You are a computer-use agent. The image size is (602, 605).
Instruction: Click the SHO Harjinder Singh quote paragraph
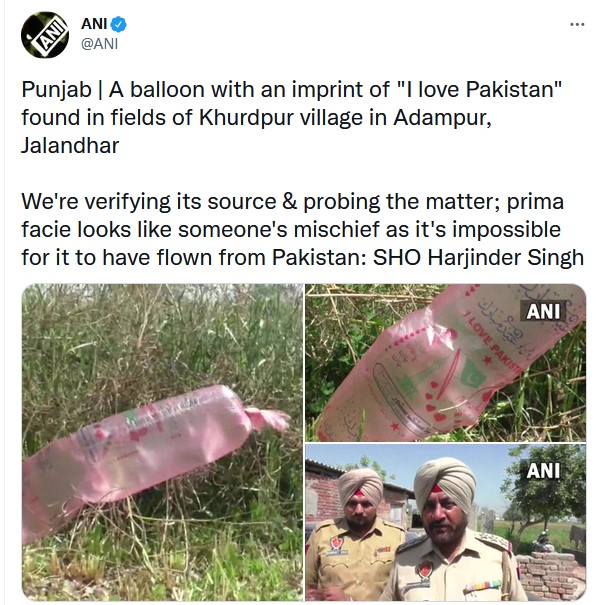pyautogui.click(x=302, y=229)
